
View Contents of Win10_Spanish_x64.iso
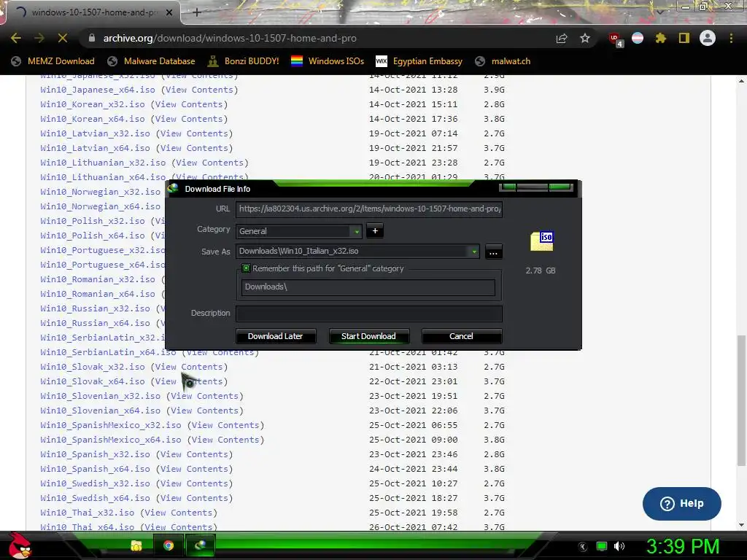(194, 469)
